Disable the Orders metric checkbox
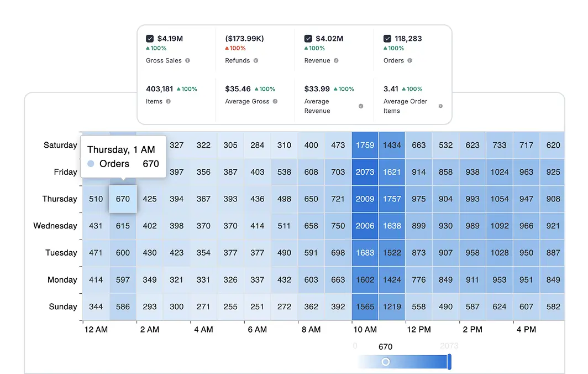 click(x=387, y=38)
